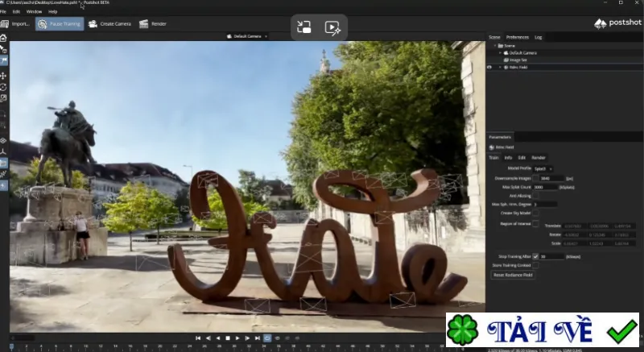The width and height of the screenshot is (644, 352).
Task: Open the Default Camera viewport dropdown
Action: (x=247, y=36)
